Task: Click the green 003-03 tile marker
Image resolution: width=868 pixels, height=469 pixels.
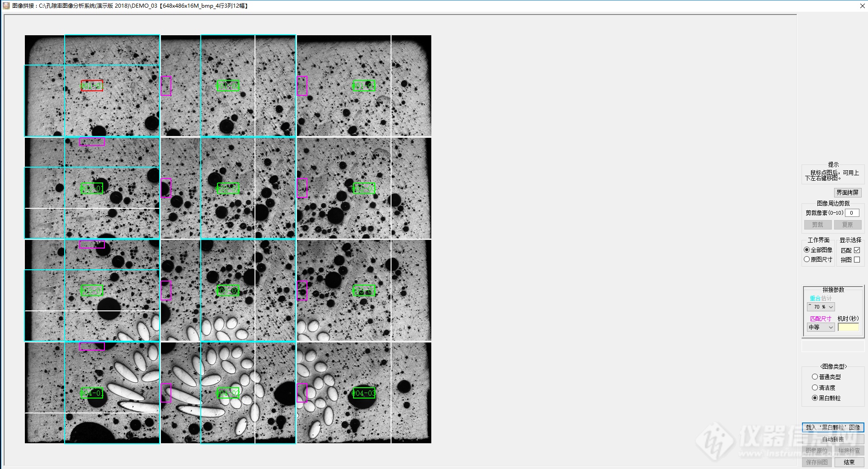Action: (x=363, y=291)
